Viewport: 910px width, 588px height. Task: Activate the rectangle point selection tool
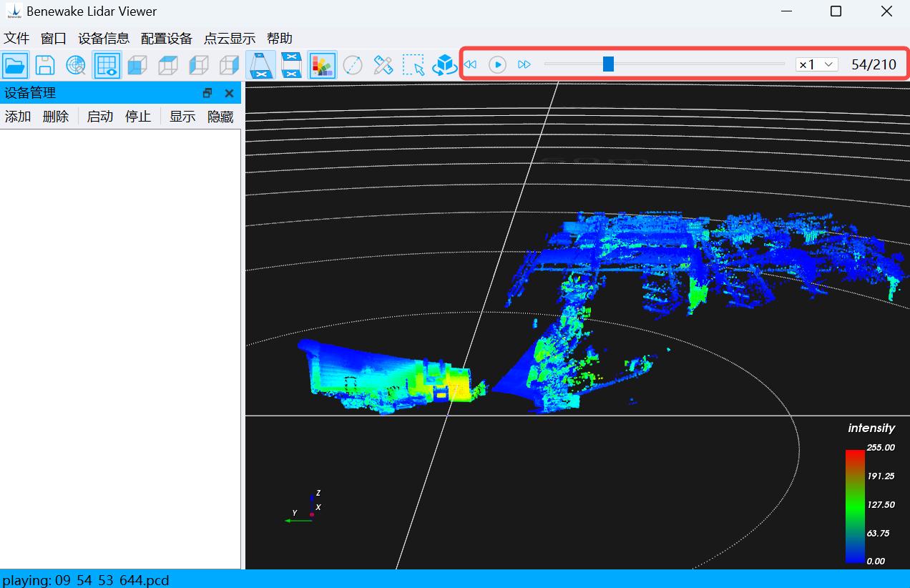414,65
